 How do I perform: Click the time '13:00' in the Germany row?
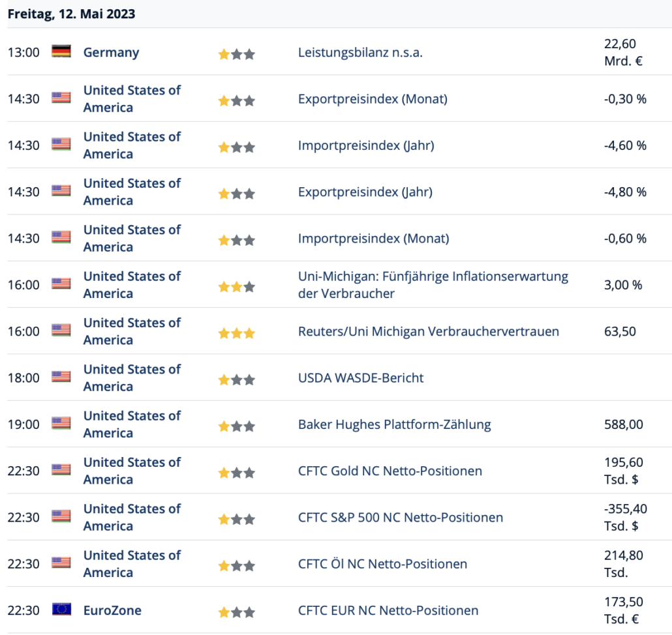[x=23, y=52]
